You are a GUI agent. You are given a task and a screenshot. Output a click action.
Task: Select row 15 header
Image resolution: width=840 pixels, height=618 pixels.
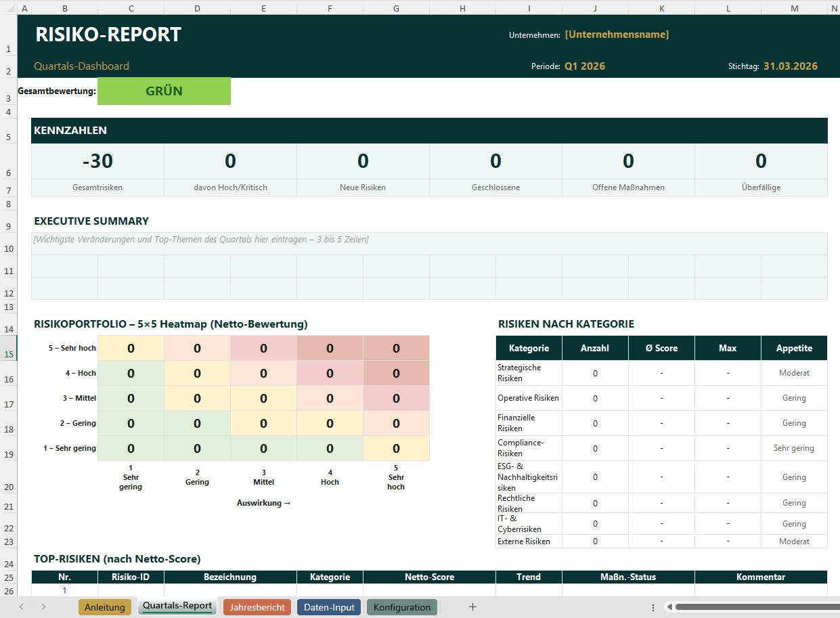pos(8,353)
